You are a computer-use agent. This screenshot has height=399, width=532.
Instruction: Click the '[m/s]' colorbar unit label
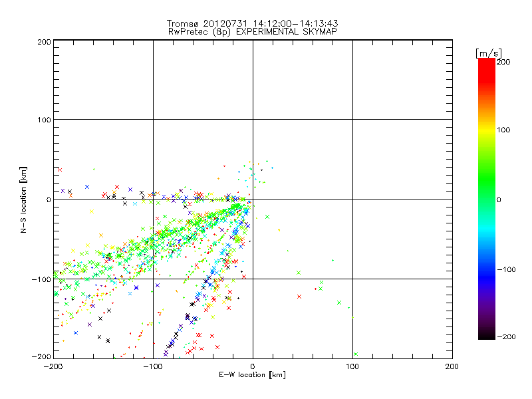point(489,53)
